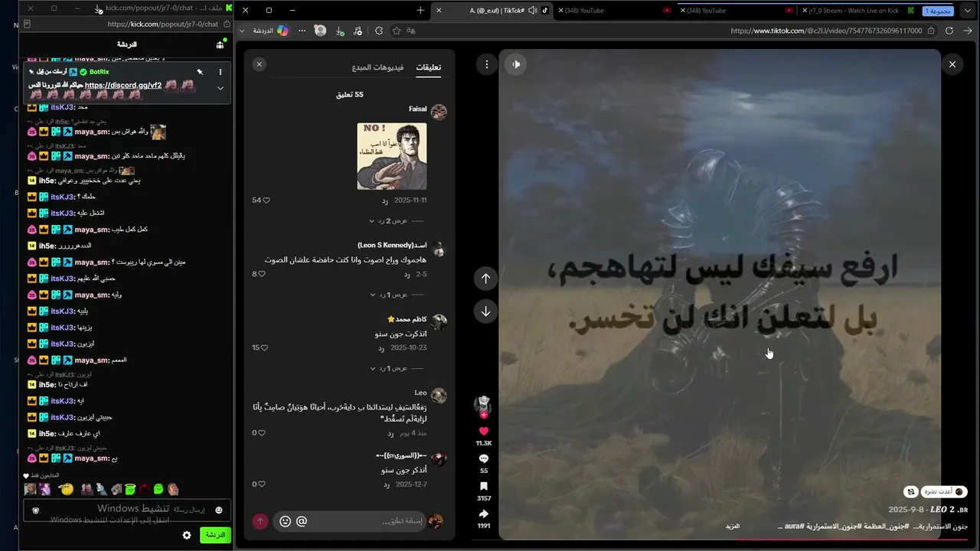This screenshot has height=551, width=980.
Task: Collapse the pinned BotRix message with the chevron
Action: [220, 88]
